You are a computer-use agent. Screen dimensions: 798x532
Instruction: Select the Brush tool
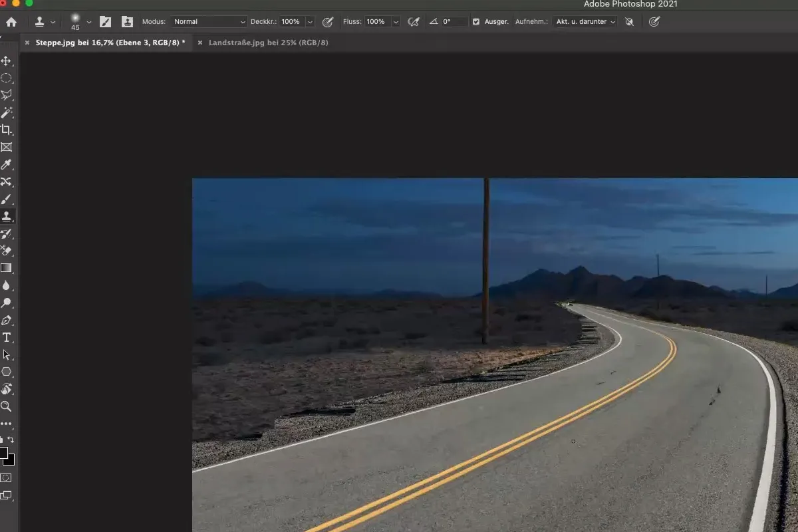click(7, 199)
